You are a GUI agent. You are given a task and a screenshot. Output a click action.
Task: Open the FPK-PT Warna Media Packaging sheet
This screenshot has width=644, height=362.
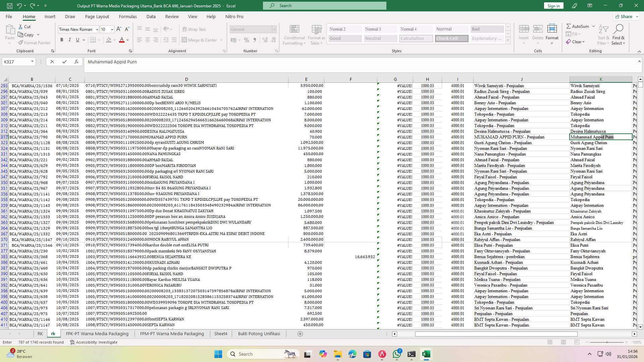97,334
